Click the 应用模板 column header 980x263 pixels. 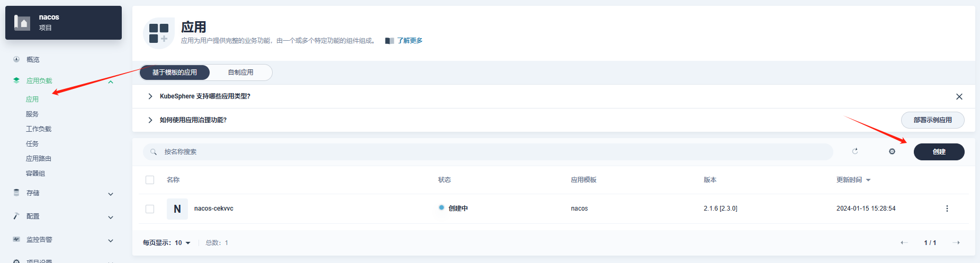tap(583, 180)
